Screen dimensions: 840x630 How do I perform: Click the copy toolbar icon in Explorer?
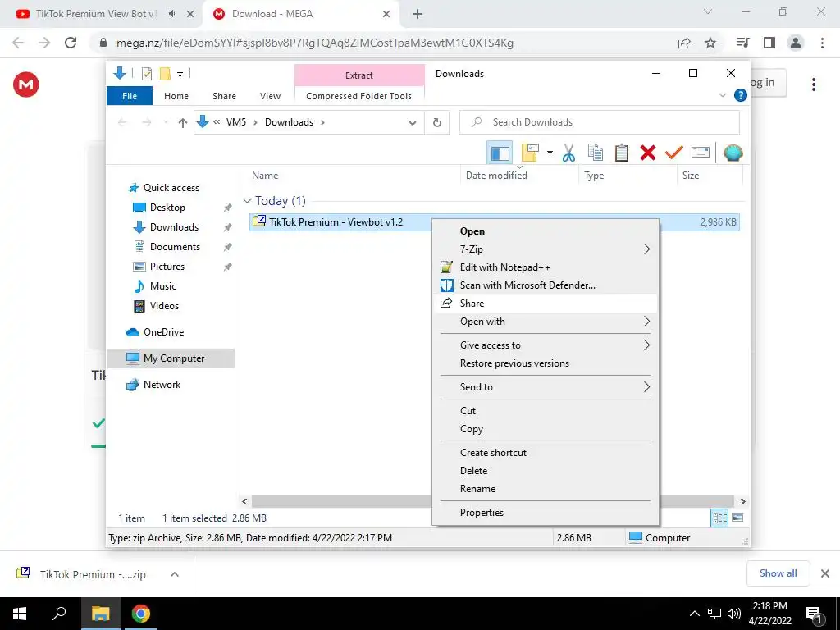coord(596,153)
